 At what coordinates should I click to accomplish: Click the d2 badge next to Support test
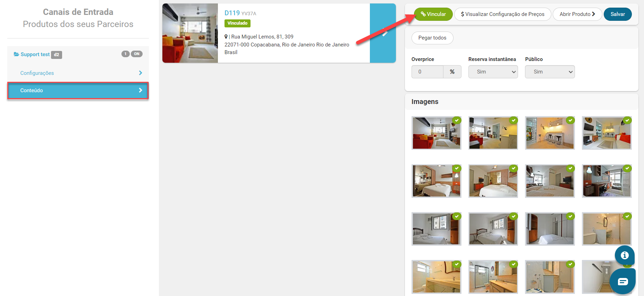click(x=57, y=55)
